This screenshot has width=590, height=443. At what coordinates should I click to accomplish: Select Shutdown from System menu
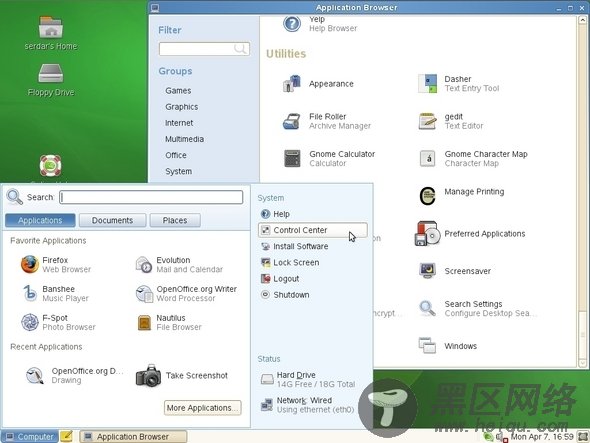tap(285, 295)
